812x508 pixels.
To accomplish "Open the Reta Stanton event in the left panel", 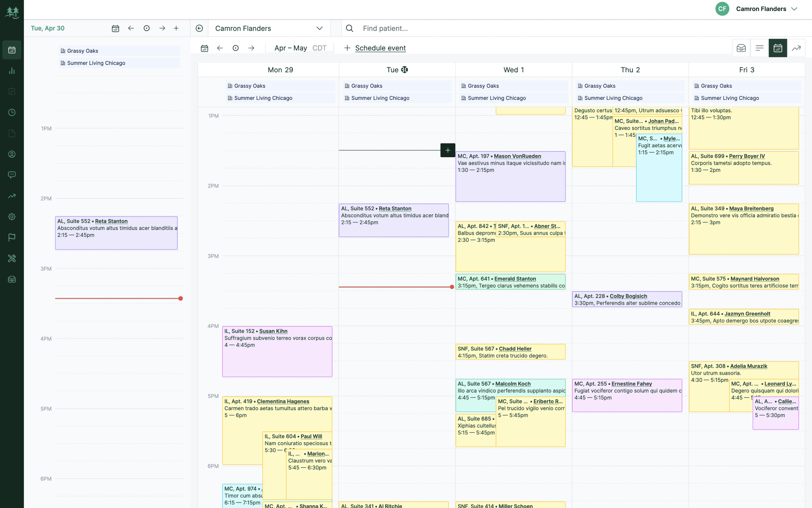I will click(x=116, y=233).
